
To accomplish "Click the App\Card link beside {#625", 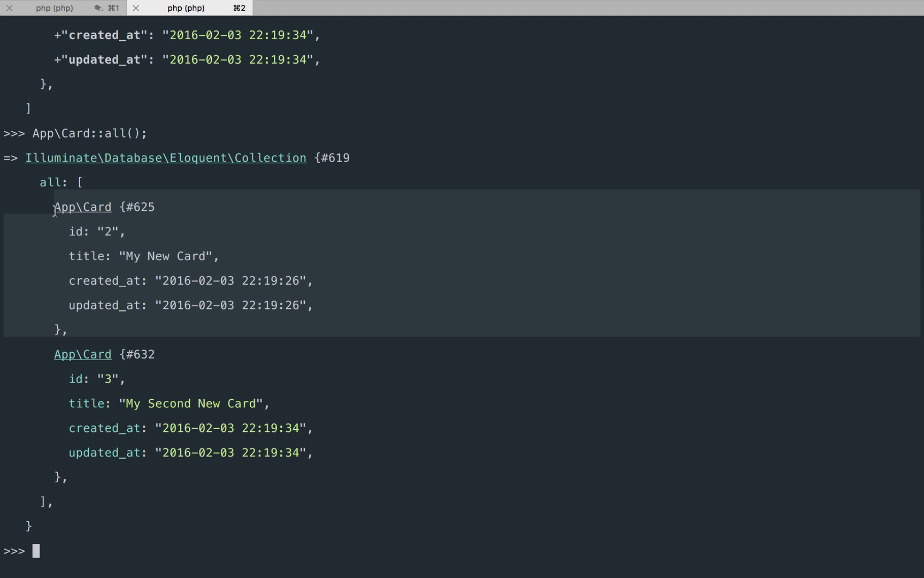I will click(x=83, y=207).
